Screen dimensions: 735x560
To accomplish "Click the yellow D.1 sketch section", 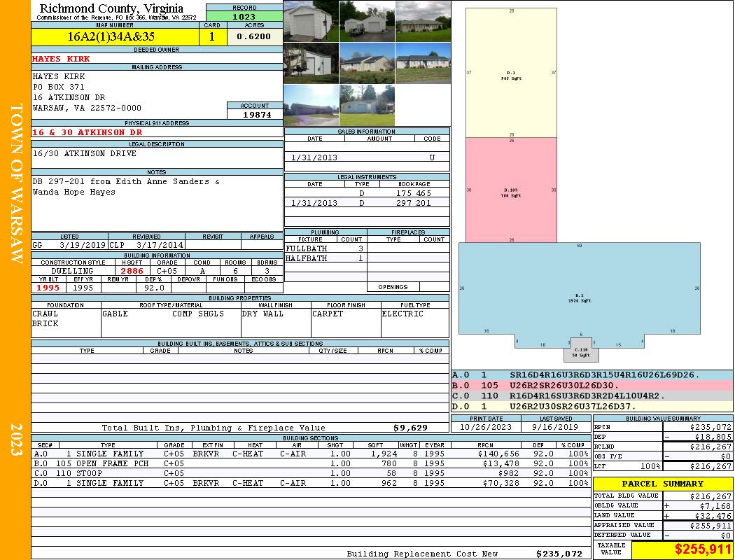I will click(511, 73).
